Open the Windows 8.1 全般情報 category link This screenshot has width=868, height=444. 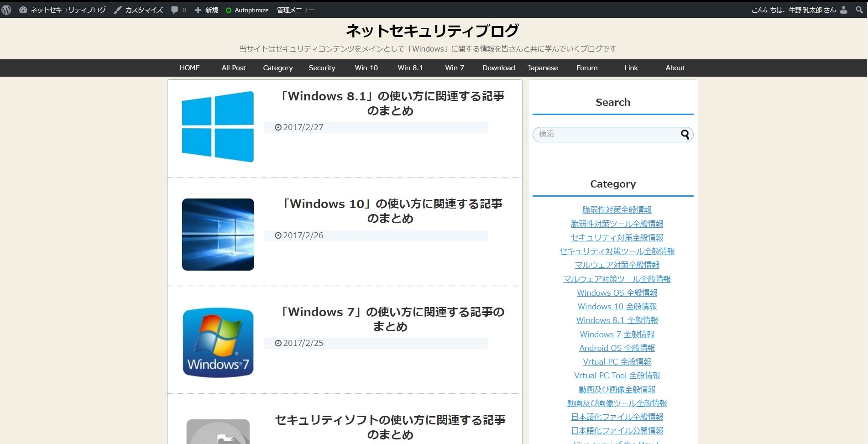tap(617, 320)
